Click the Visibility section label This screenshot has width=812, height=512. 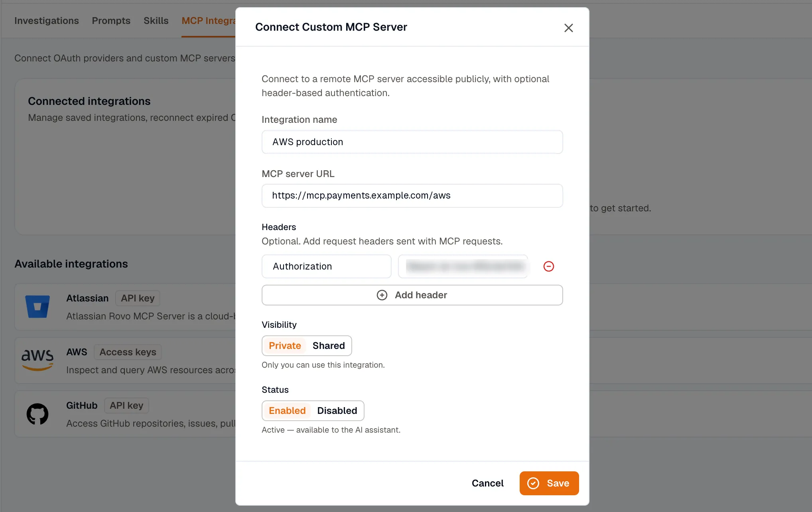click(279, 325)
